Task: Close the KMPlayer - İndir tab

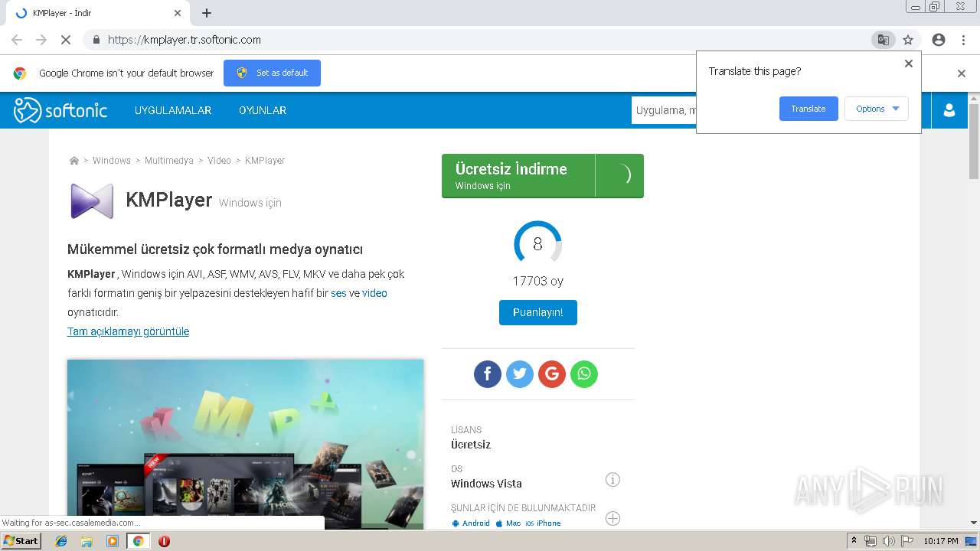Action: tap(178, 13)
